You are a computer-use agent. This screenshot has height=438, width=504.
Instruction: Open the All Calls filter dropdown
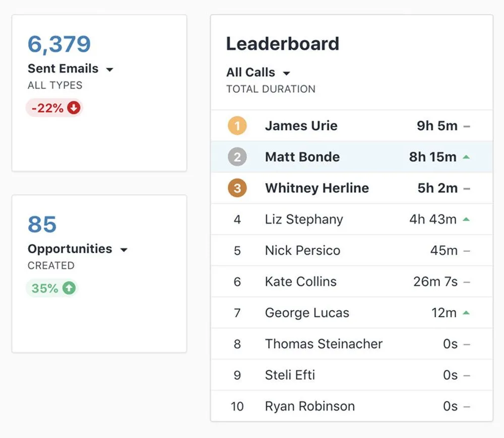[286, 72]
